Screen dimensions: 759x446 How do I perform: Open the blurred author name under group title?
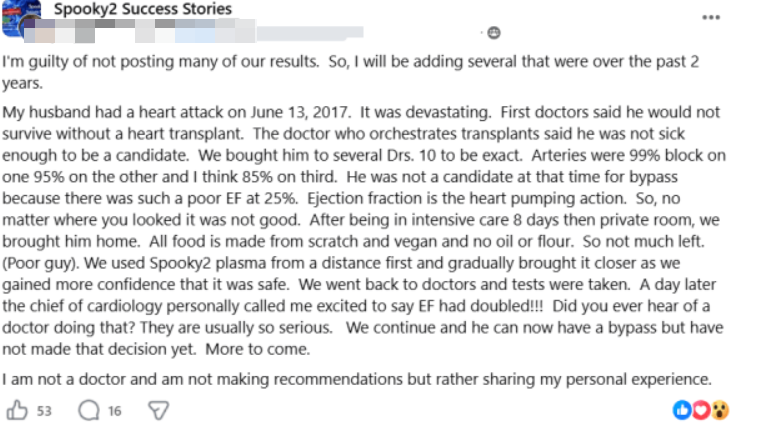click(140, 31)
